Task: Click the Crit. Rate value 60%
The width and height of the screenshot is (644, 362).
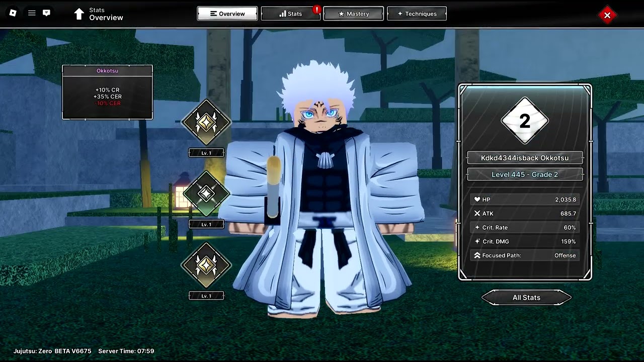Action: tap(570, 228)
